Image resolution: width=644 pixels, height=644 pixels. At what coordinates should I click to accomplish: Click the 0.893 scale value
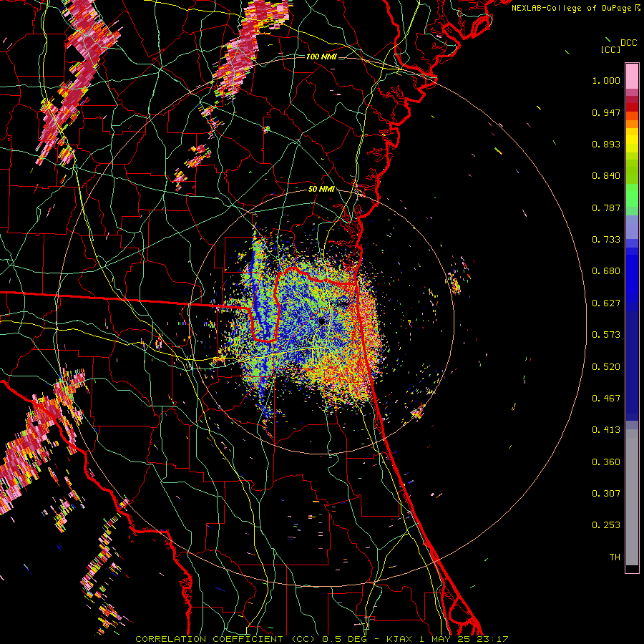(x=606, y=144)
